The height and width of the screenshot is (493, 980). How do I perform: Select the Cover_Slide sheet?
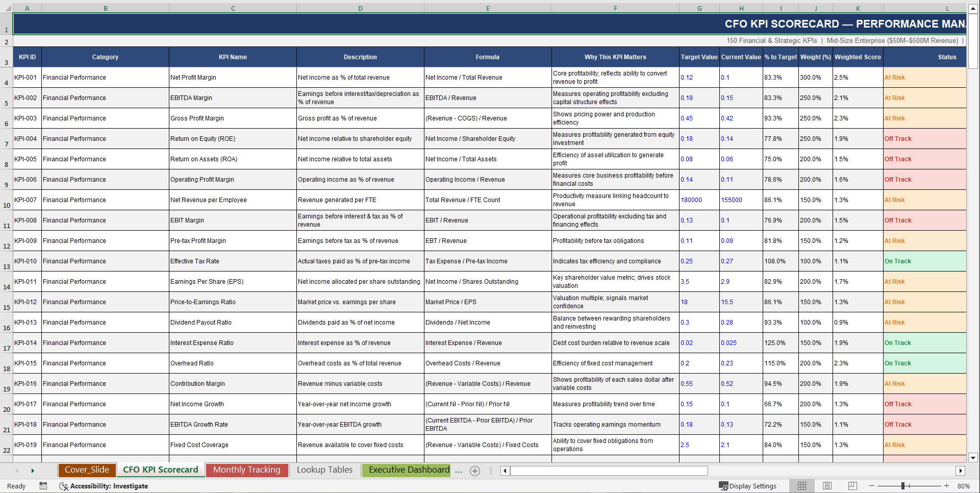[x=87, y=470]
